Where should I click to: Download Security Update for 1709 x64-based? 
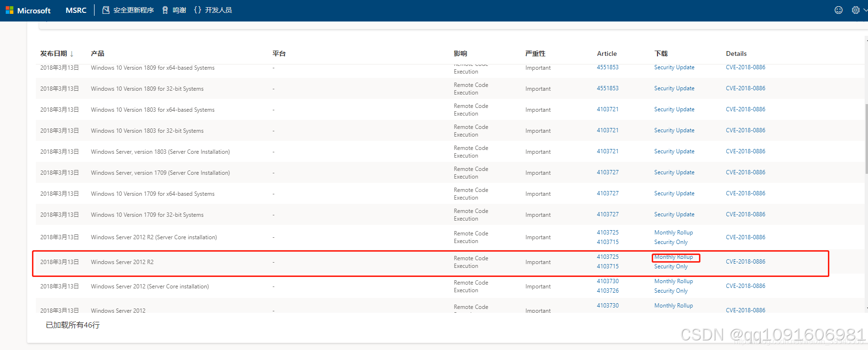674,193
